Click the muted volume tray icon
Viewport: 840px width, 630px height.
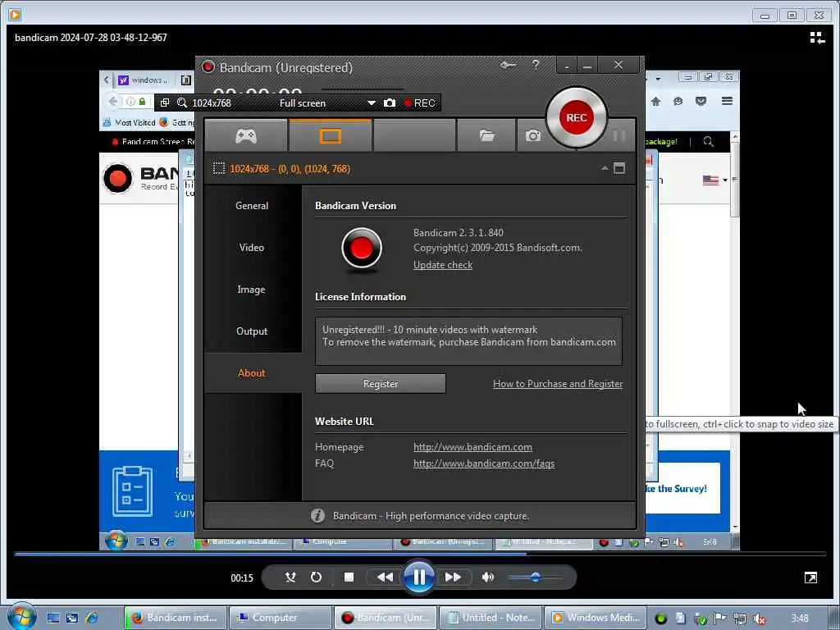point(759,619)
